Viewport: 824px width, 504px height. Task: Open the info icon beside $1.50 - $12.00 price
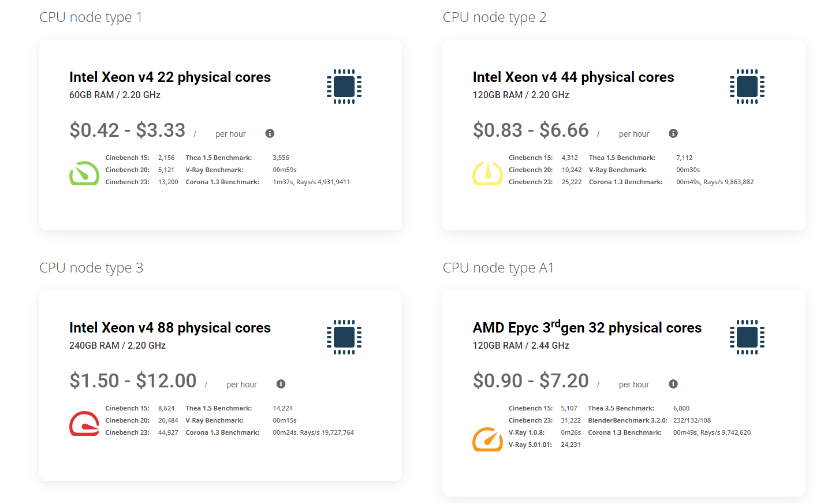(x=281, y=384)
